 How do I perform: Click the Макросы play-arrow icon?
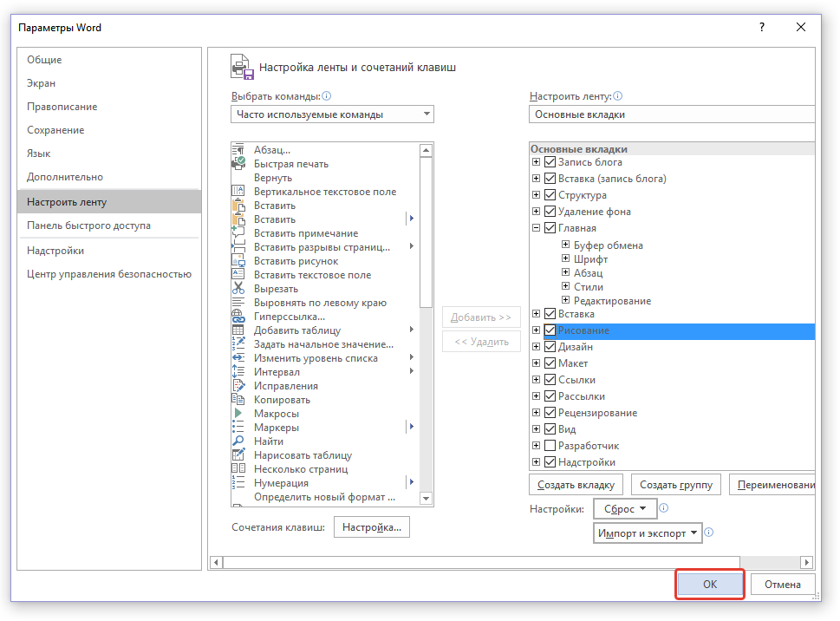click(x=238, y=414)
